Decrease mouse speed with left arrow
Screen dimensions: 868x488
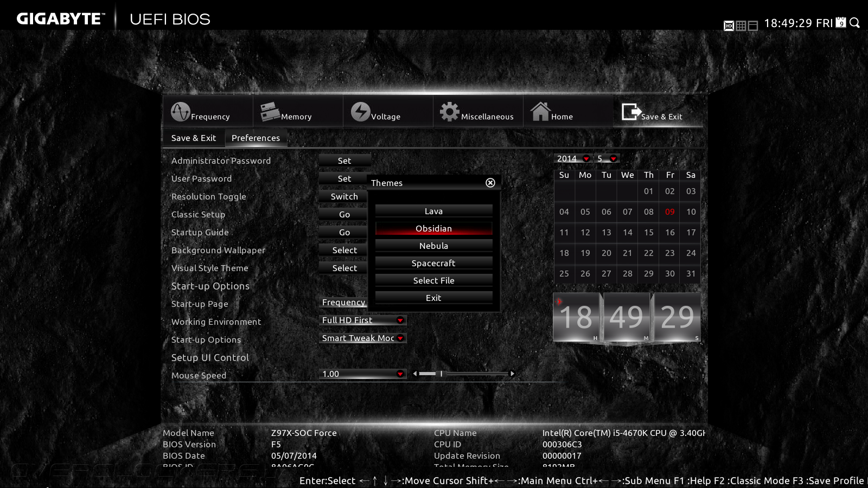pyautogui.click(x=415, y=374)
